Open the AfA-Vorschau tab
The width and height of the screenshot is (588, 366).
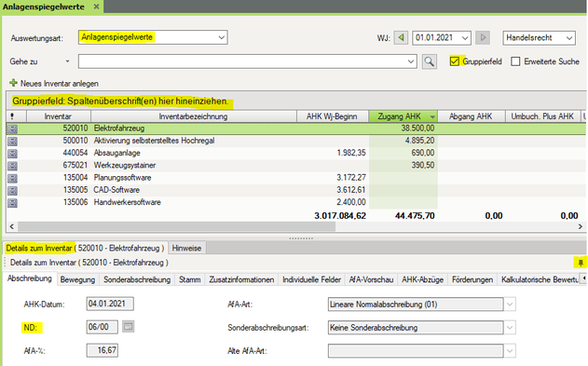(371, 279)
